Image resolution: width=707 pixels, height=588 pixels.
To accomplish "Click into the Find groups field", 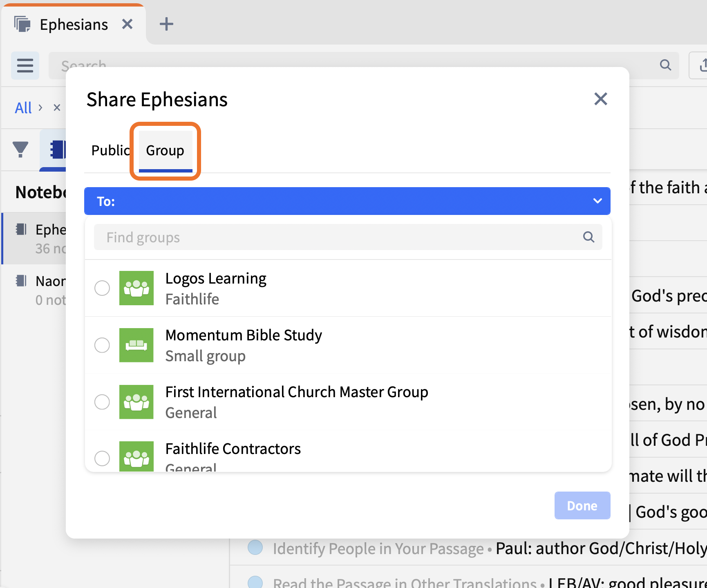I will pyautogui.click(x=348, y=237).
